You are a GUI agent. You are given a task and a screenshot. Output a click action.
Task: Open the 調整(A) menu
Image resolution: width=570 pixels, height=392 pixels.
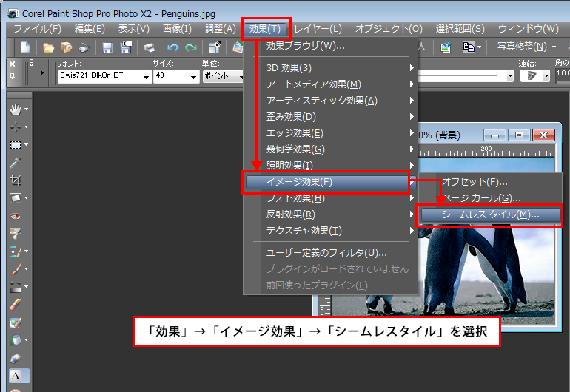(x=221, y=29)
